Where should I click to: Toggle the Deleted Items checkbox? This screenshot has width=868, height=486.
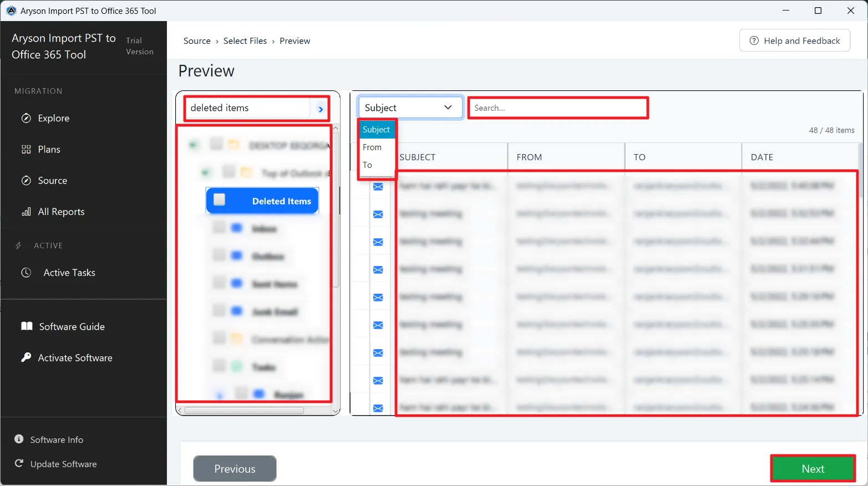pos(220,199)
